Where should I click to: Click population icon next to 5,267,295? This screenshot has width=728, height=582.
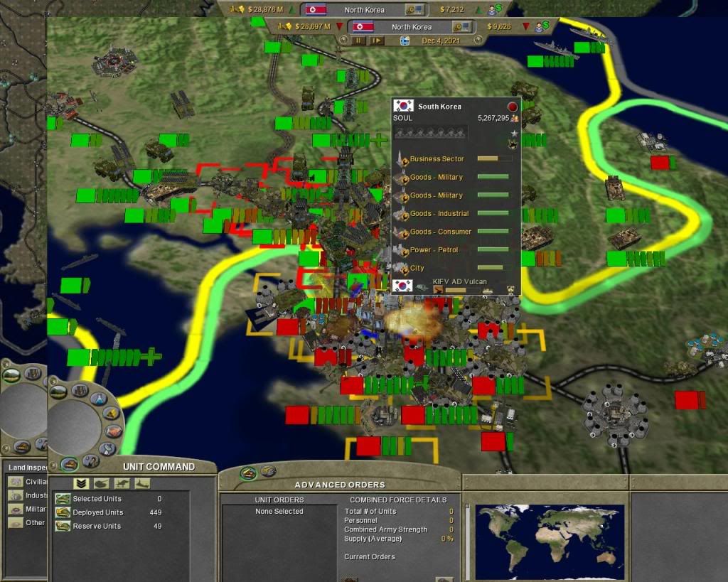tap(515, 119)
